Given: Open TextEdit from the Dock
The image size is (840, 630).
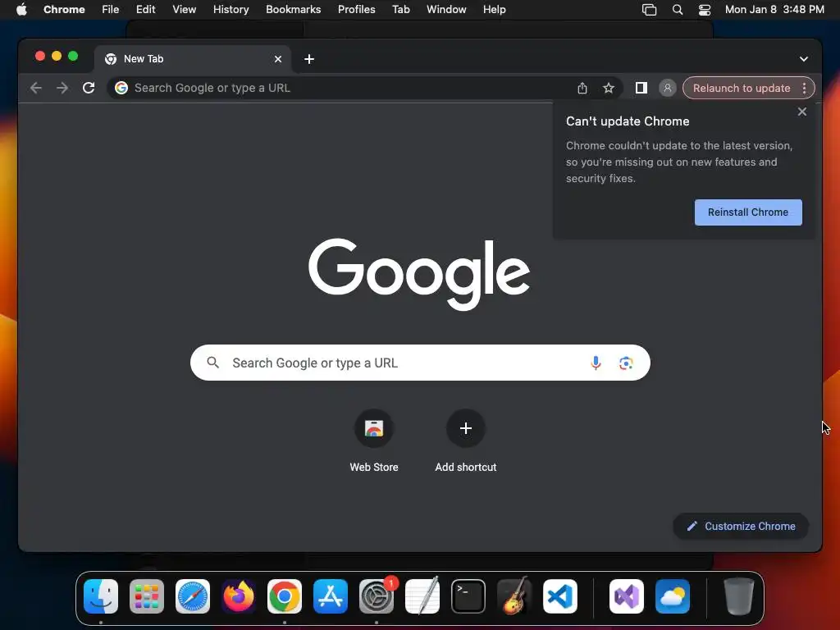Looking at the screenshot, I should click(422, 596).
